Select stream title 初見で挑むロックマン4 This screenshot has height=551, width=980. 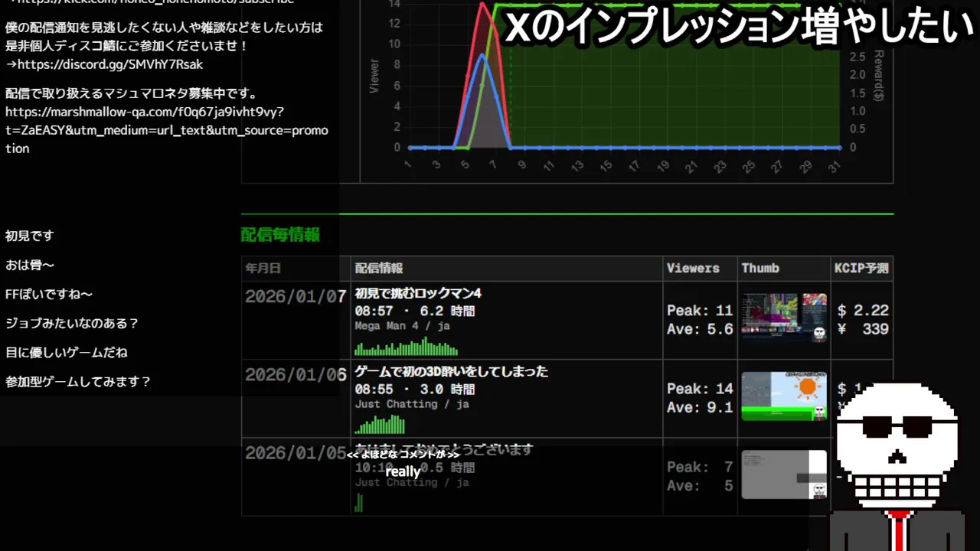tap(418, 293)
